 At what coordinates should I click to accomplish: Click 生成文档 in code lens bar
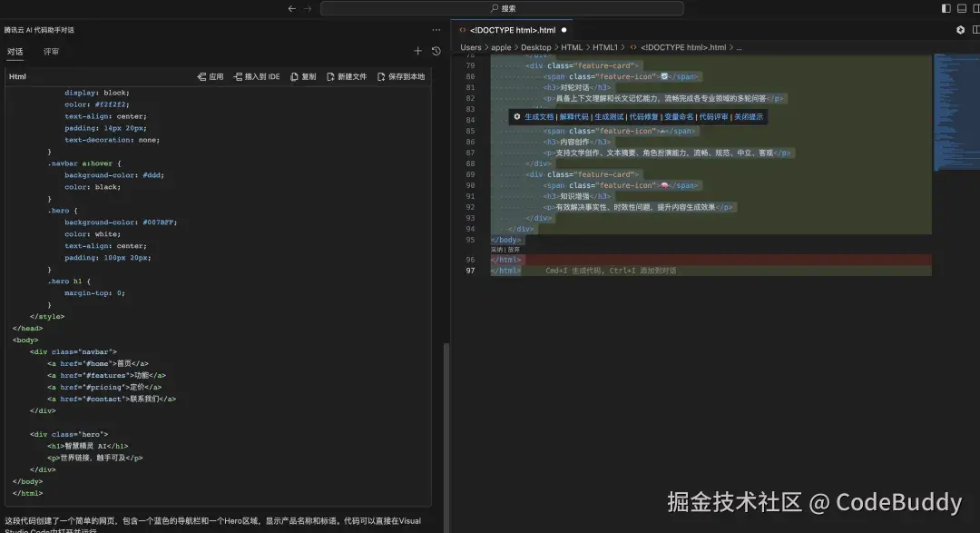pos(539,117)
